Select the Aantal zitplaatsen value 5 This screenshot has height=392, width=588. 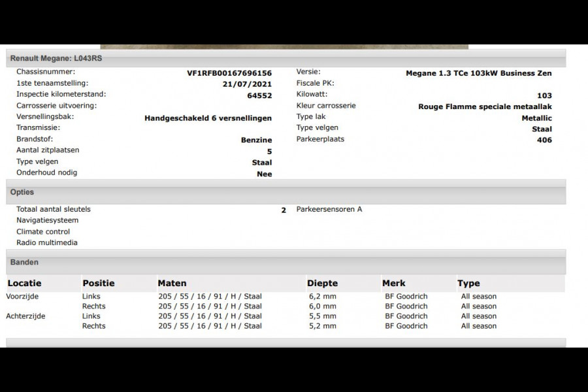pyautogui.click(x=269, y=152)
